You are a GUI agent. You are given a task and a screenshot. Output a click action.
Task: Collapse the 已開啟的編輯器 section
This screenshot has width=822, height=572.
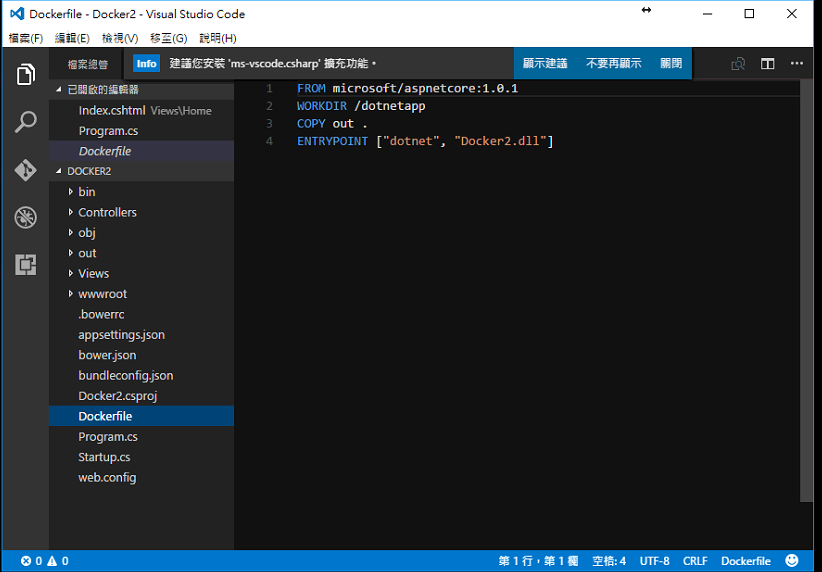pyautogui.click(x=59, y=90)
